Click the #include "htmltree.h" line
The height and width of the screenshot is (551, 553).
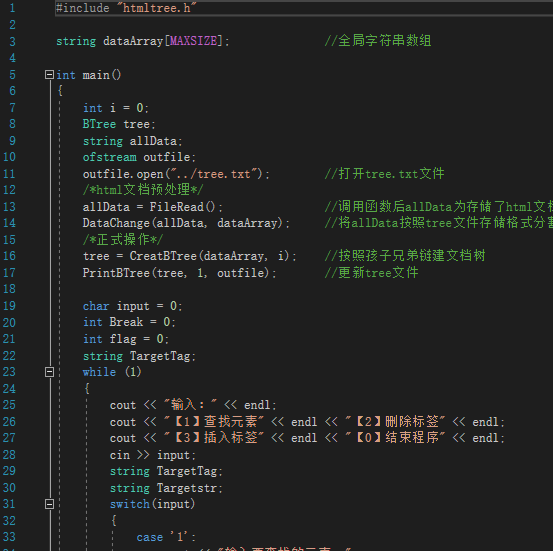coord(126,8)
